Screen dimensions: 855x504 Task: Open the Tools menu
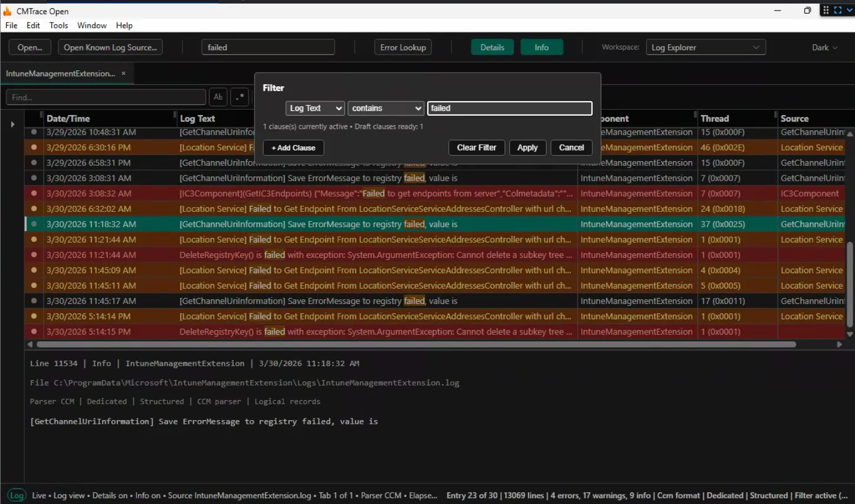click(58, 25)
